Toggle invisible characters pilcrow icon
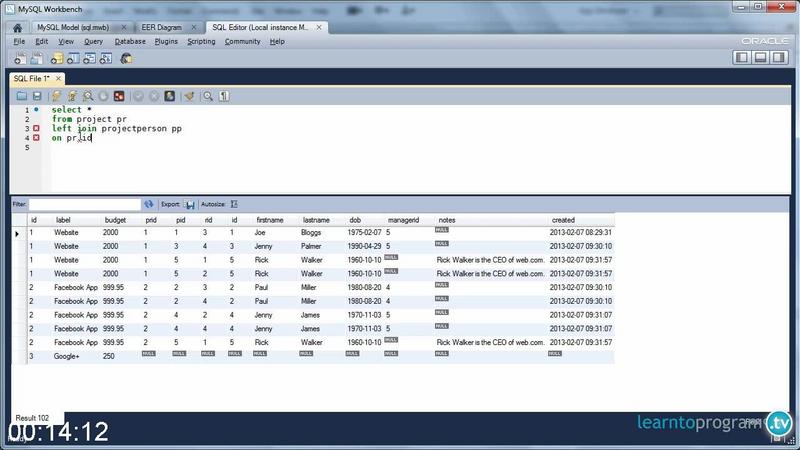Screen dimensions: 800x450 point(224,96)
